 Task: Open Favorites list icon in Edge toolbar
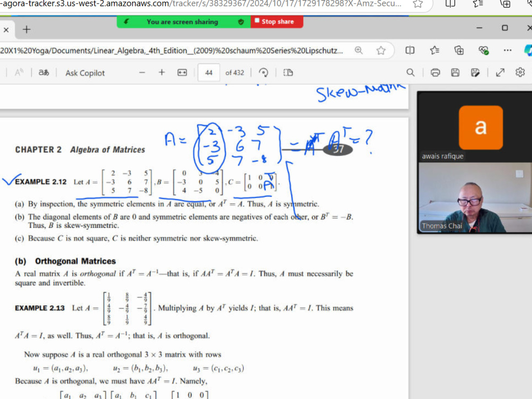(435, 51)
